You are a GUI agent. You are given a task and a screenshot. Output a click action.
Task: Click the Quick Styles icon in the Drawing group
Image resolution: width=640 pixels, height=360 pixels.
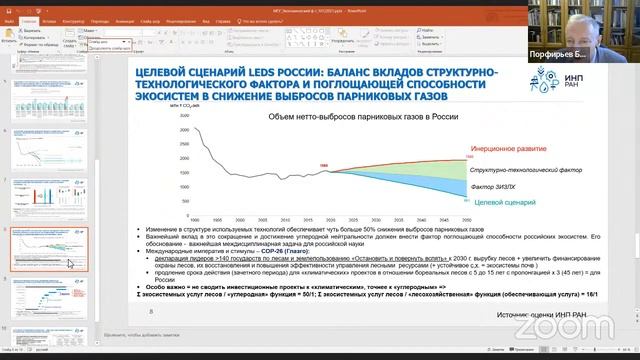click(x=363, y=34)
